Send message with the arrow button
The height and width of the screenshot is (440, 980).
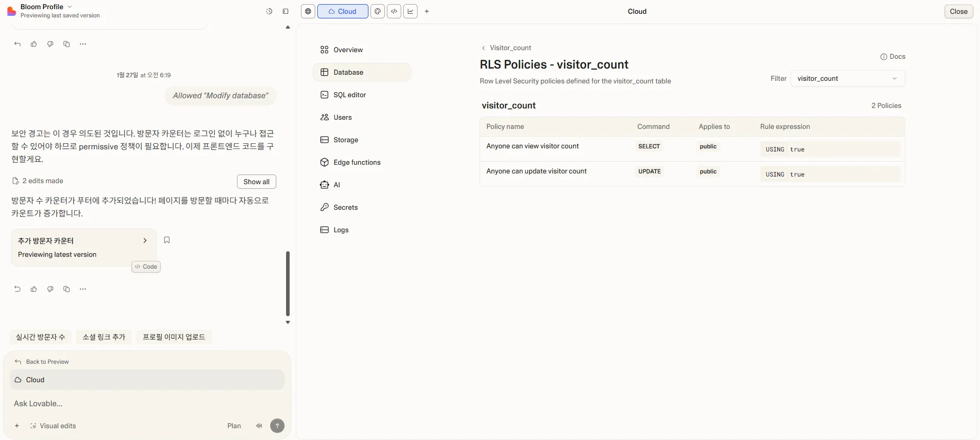point(277,426)
